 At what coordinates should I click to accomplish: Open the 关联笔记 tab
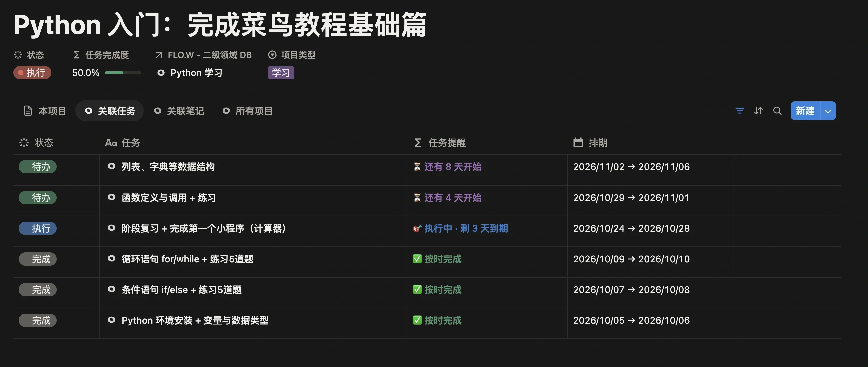point(179,111)
